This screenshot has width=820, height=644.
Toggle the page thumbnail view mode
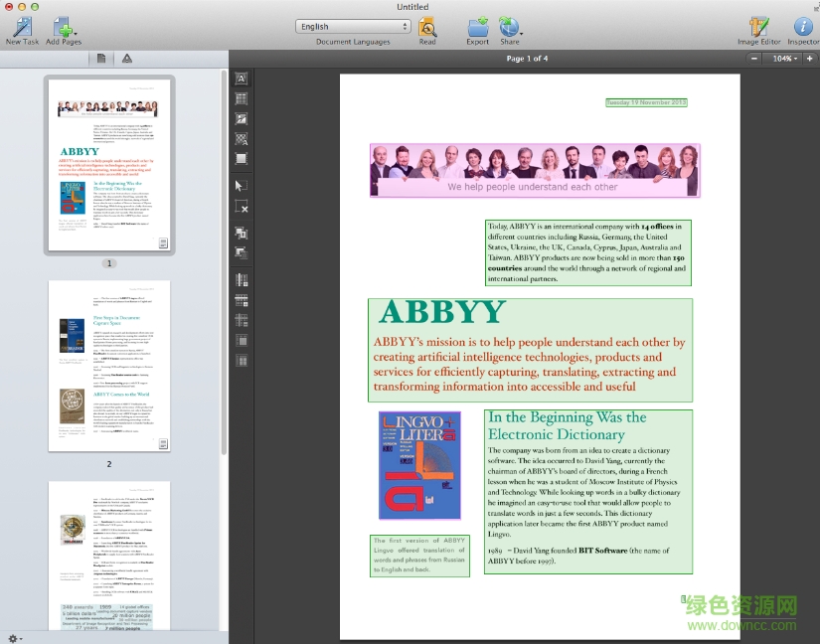tap(100, 58)
